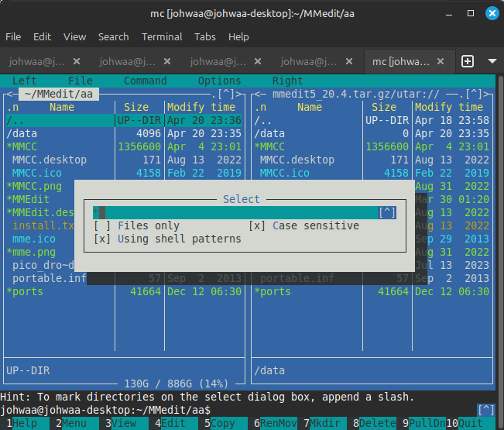Uncheck Using shell patterns option
Image resolution: width=504 pixels, height=430 pixels.
102,239
